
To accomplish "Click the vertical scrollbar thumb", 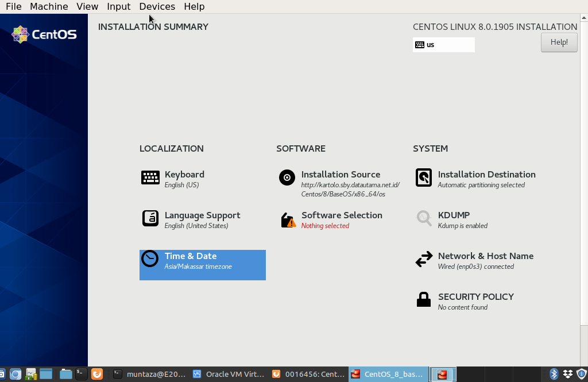I will (584, 172).
